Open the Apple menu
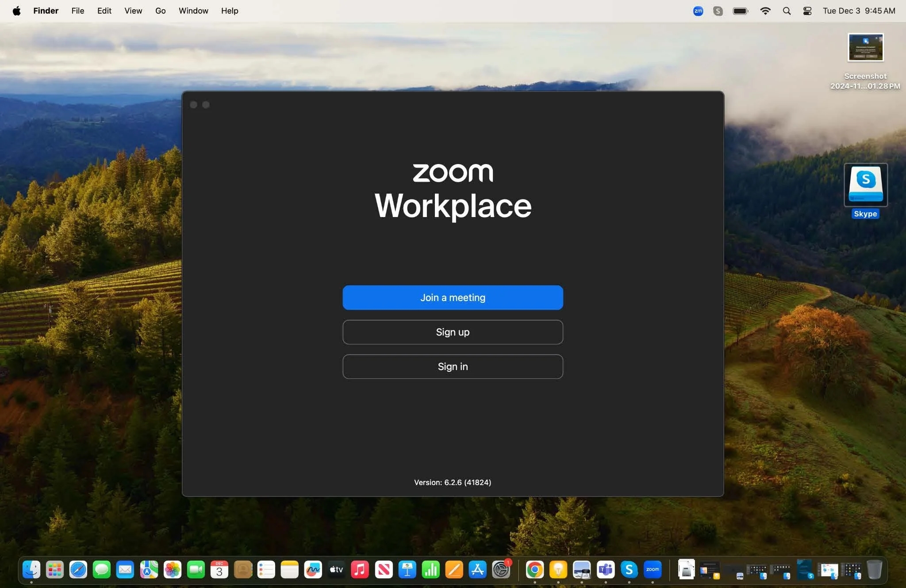The height and width of the screenshot is (588, 906). coord(16,11)
